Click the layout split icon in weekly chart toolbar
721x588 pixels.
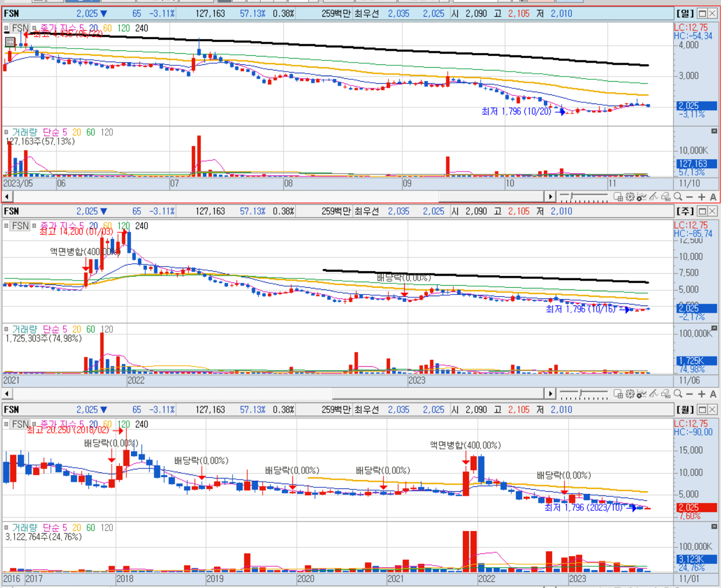point(618,394)
